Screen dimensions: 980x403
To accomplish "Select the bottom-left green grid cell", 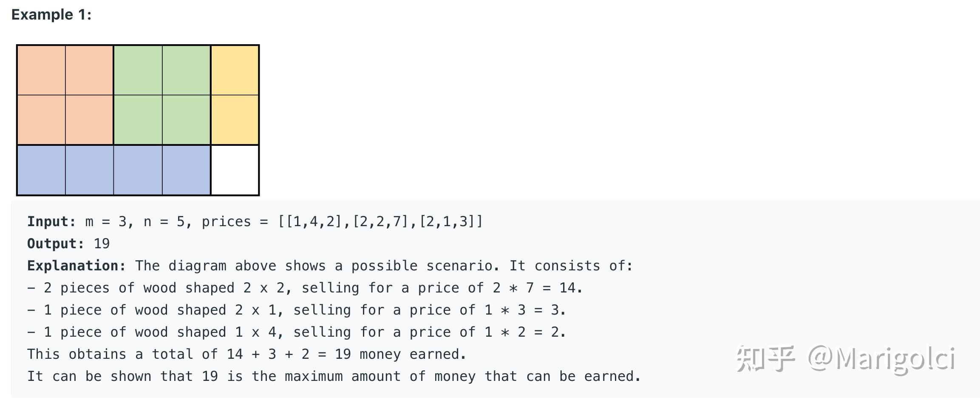I will point(138,120).
